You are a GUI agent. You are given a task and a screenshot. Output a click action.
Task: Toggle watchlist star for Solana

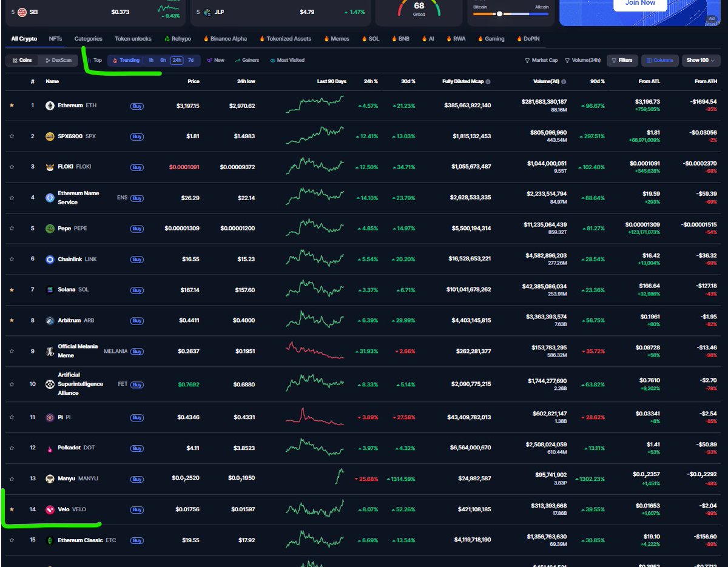point(12,290)
